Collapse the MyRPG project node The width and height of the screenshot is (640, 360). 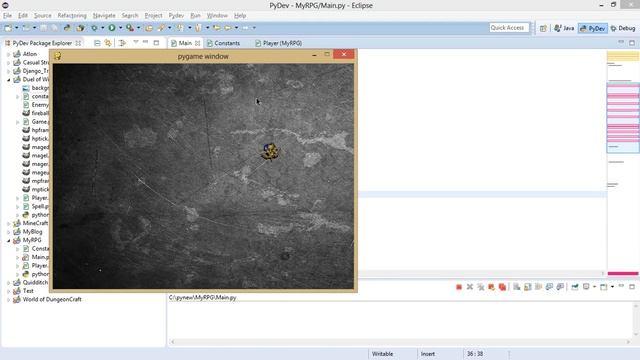(9, 240)
